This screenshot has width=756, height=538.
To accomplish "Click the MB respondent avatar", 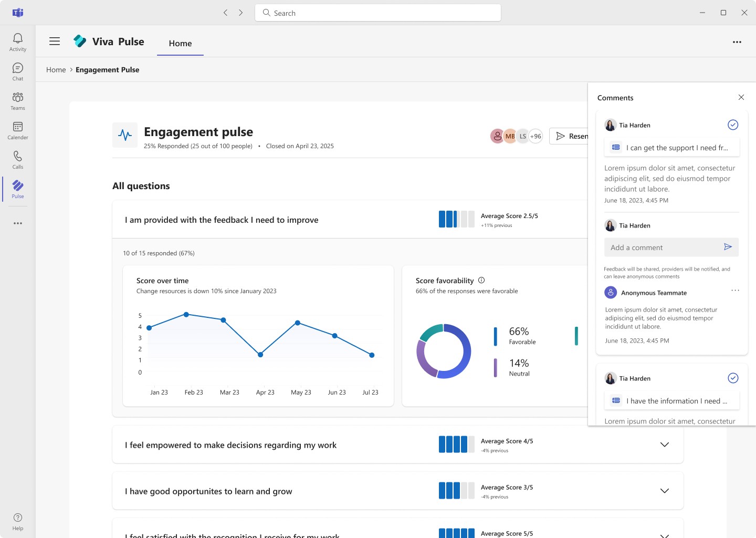I will [510, 136].
